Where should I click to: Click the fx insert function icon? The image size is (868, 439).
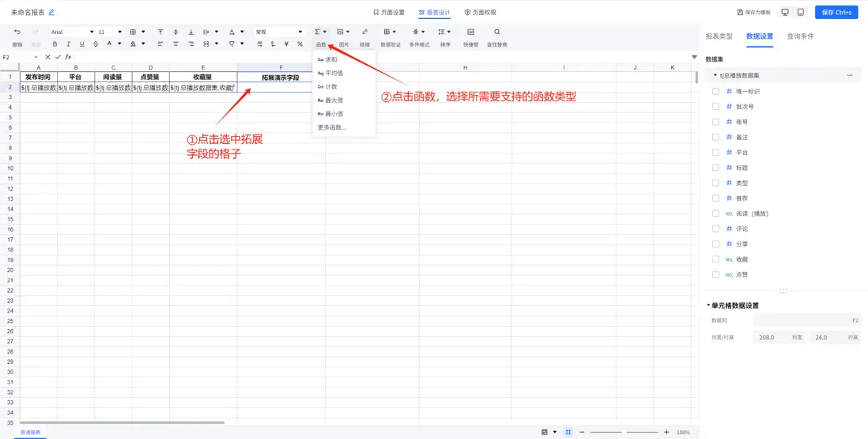(68, 57)
